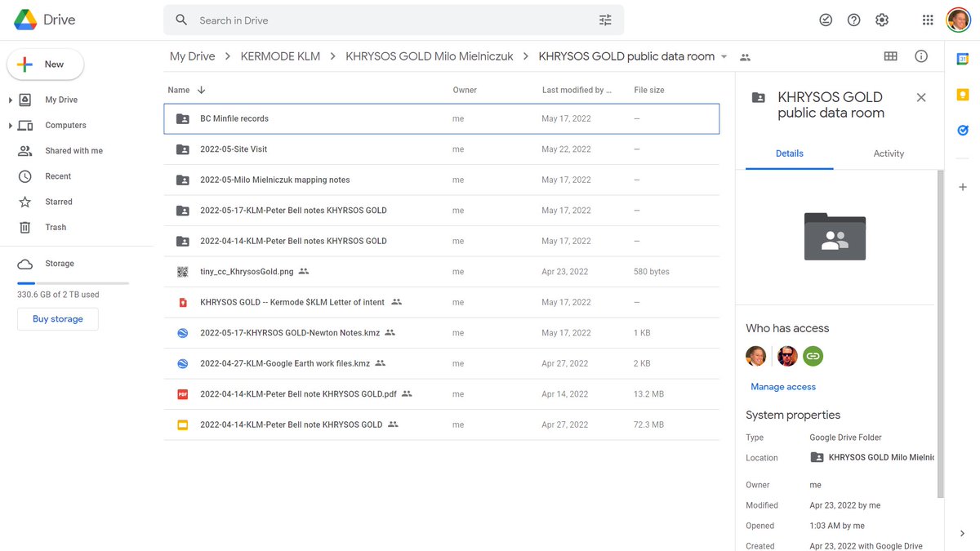This screenshot has height=551, width=980.
Task: Switch to grid layout view
Action: [x=890, y=56]
